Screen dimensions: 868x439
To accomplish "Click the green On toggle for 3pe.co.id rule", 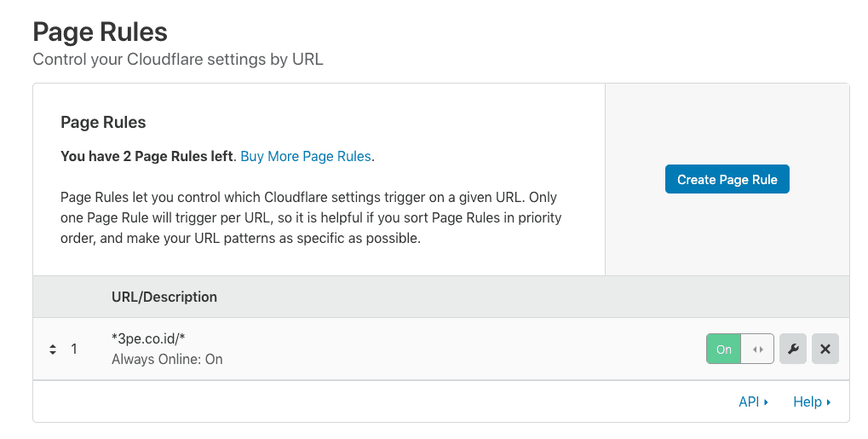I will (x=723, y=349).
